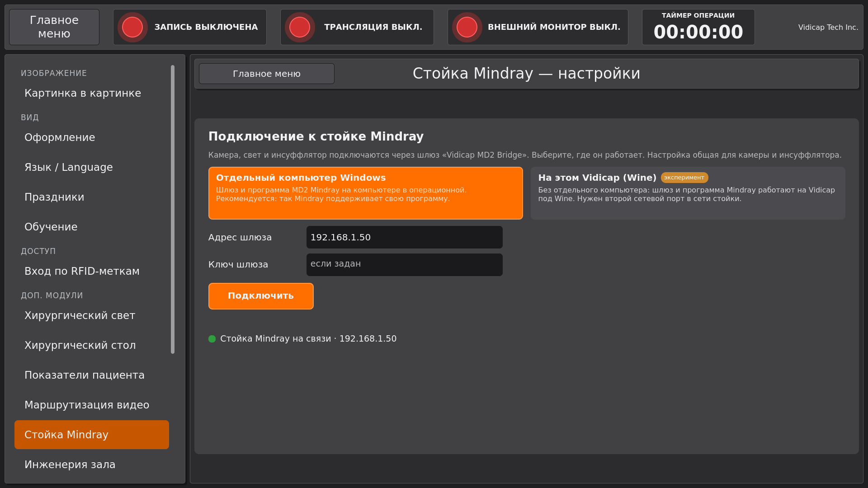
Task: Click the external monitor red circle icon
Action: point(467,27)
